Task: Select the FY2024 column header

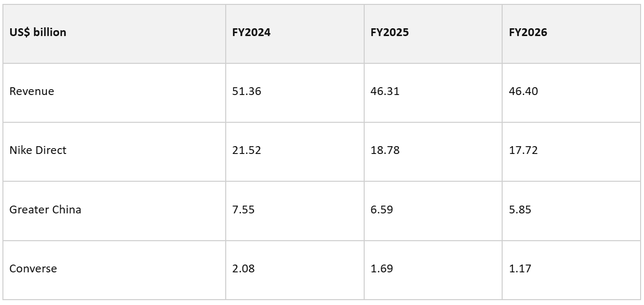Action: click(x=294, y=34)
